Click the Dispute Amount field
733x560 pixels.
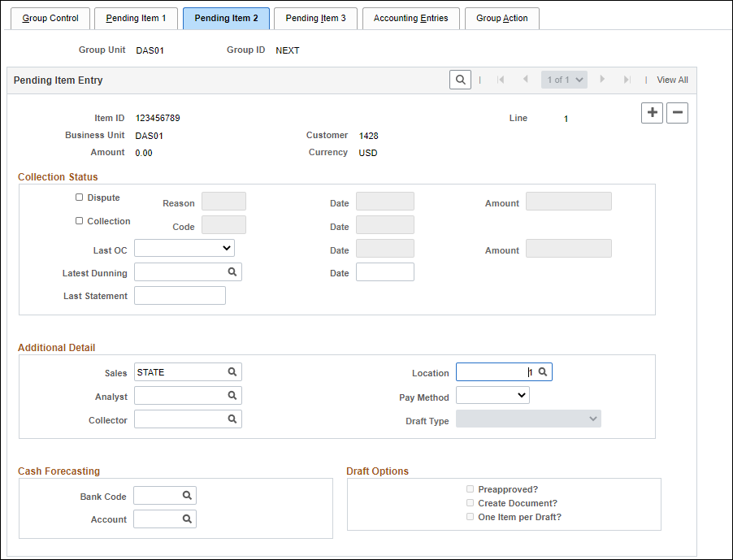569,201
